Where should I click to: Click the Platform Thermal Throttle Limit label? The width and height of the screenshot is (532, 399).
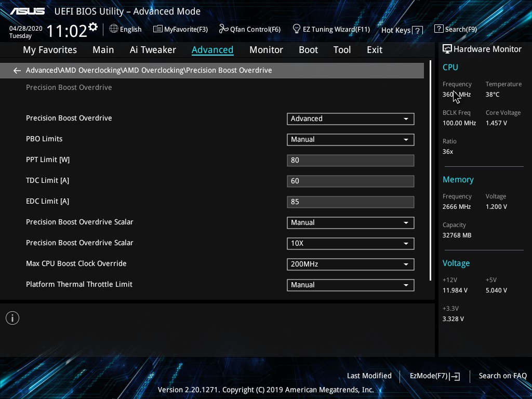coord(79,284)
